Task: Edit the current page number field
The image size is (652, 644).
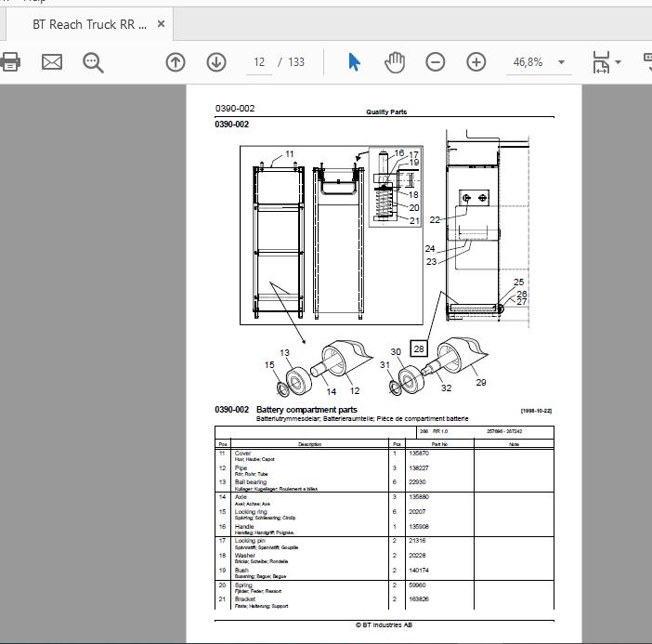Action: (x=259, y=62)
